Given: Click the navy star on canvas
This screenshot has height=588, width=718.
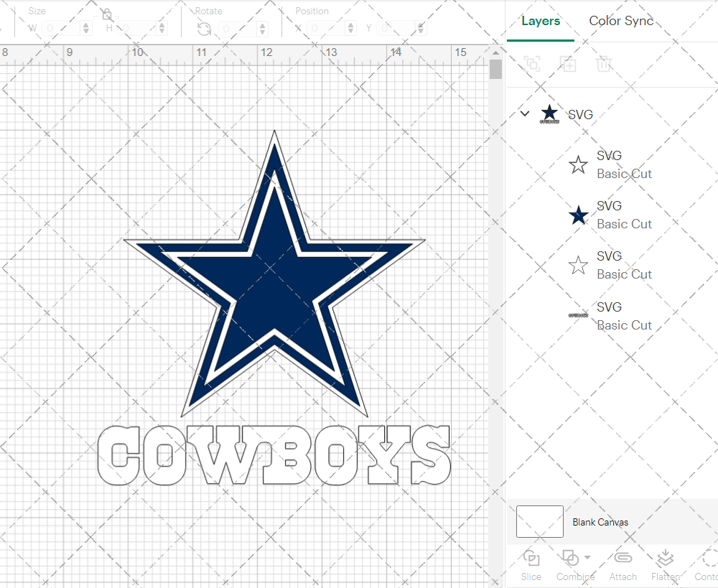Looking at the screenshot, I should pyautogui.click(x=275, y=275).
